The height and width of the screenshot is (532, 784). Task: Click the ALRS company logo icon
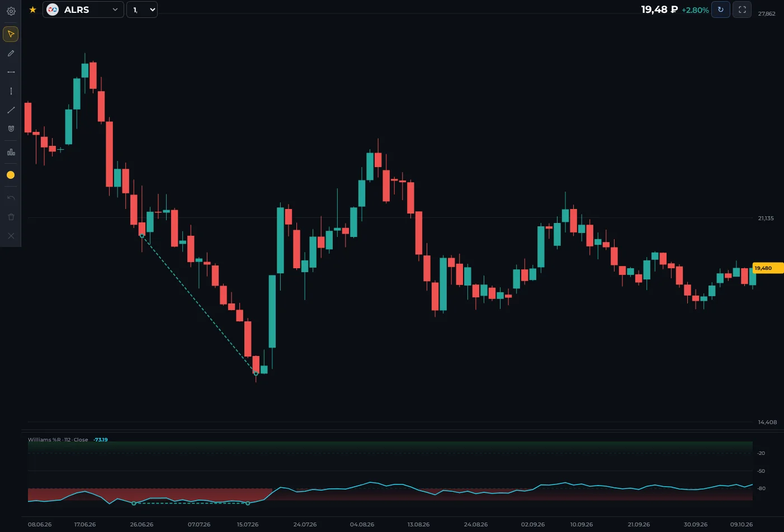[x=53, y=9]
